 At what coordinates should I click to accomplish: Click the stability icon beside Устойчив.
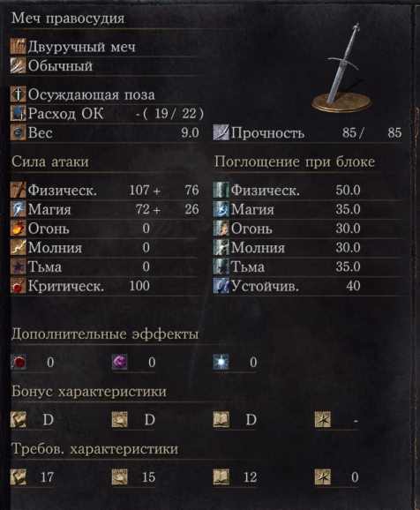(x=221, y=286)
